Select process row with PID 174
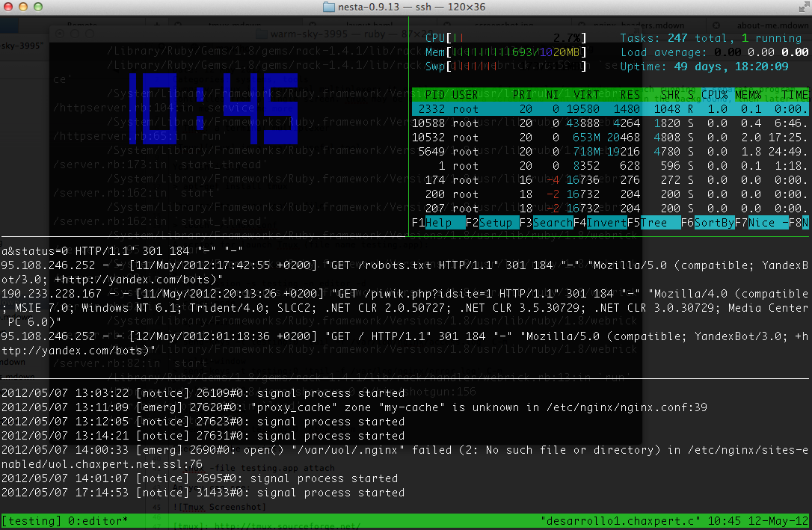The width and height of the screenshot is (812, 530). coord(610,179)
